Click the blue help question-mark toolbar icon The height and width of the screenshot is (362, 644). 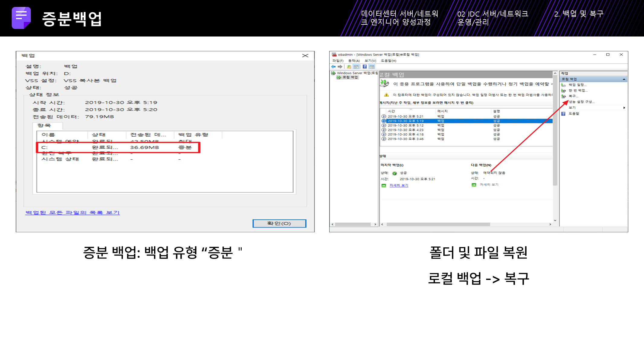(365, 67)
